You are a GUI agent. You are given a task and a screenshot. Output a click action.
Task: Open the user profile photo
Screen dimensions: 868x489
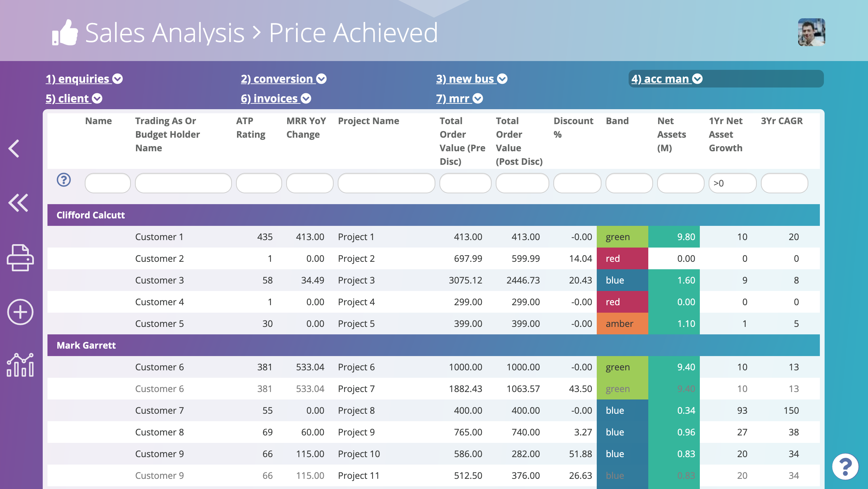(x=811, y=32)
